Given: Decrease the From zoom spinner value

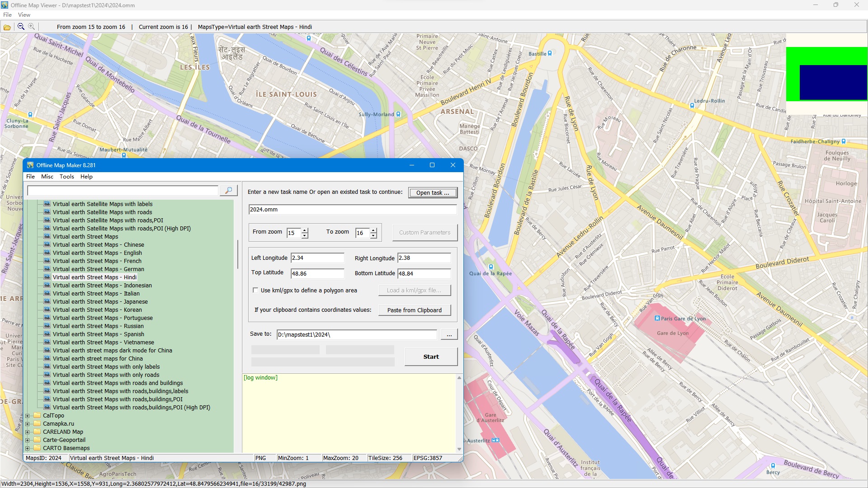Looking at the screenshot, I should pyautogui.click(x=305, y=235).
